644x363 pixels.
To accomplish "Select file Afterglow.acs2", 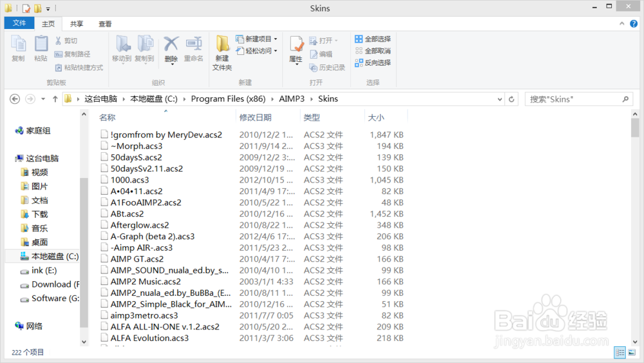I will click(140, 225).
